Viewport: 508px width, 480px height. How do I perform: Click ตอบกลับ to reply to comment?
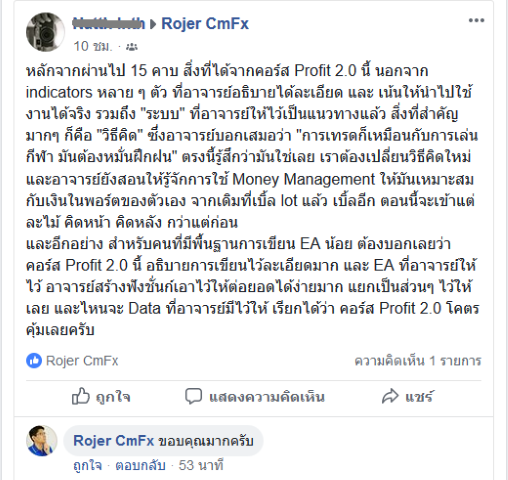pos(140,465)
